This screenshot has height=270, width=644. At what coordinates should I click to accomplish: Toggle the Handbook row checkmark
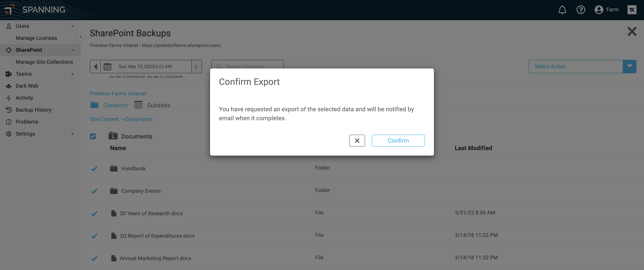[94, 169]
